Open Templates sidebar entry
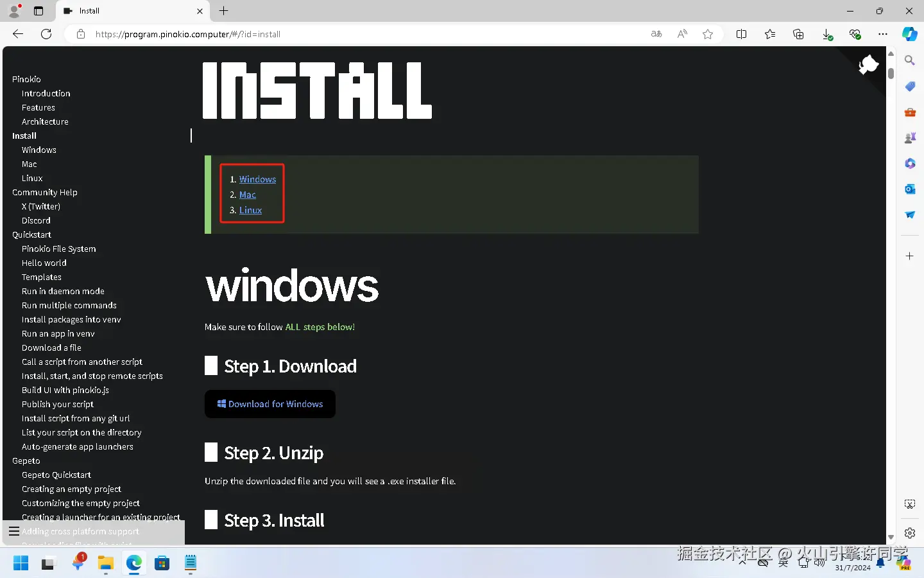This screenshot has width=924, height=578. (42, 277)
